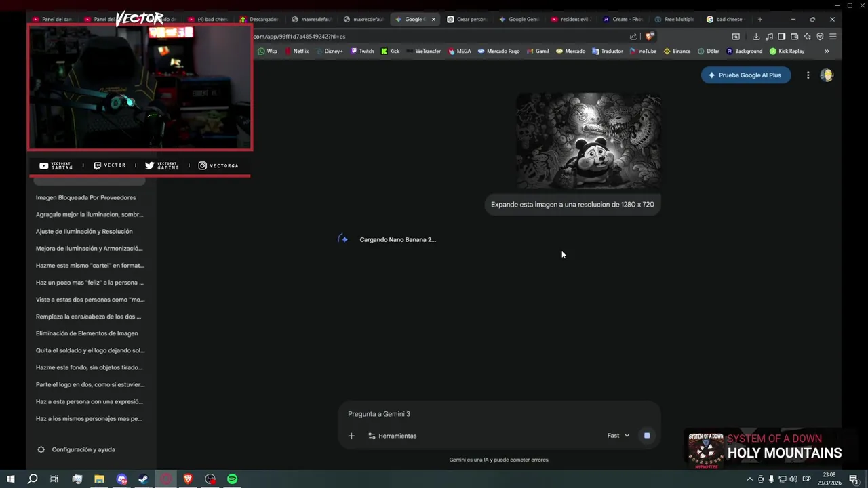Open chat 'Hazme este fondo, sin objetos tirado...'
This screenshot has height=488, width=868.
coord(90,367)
